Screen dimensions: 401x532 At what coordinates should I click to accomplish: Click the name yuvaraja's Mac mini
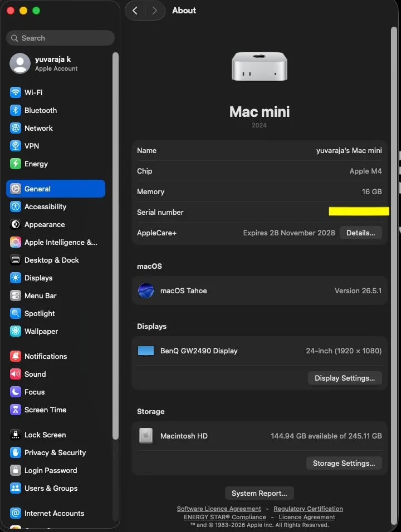(349, 150)
